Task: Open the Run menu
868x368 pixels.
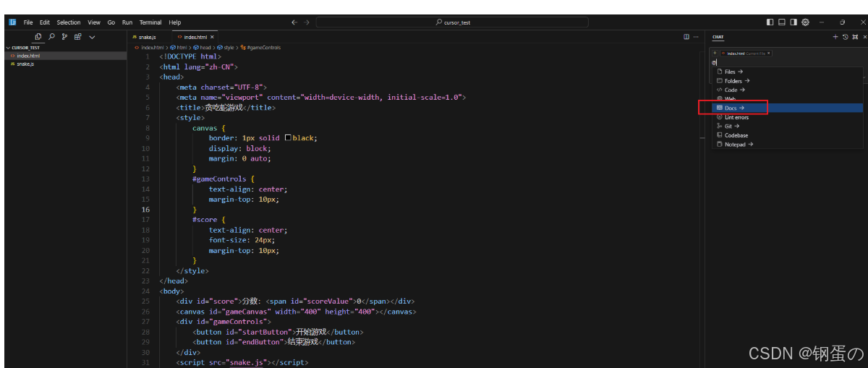Action: point(127,22)
